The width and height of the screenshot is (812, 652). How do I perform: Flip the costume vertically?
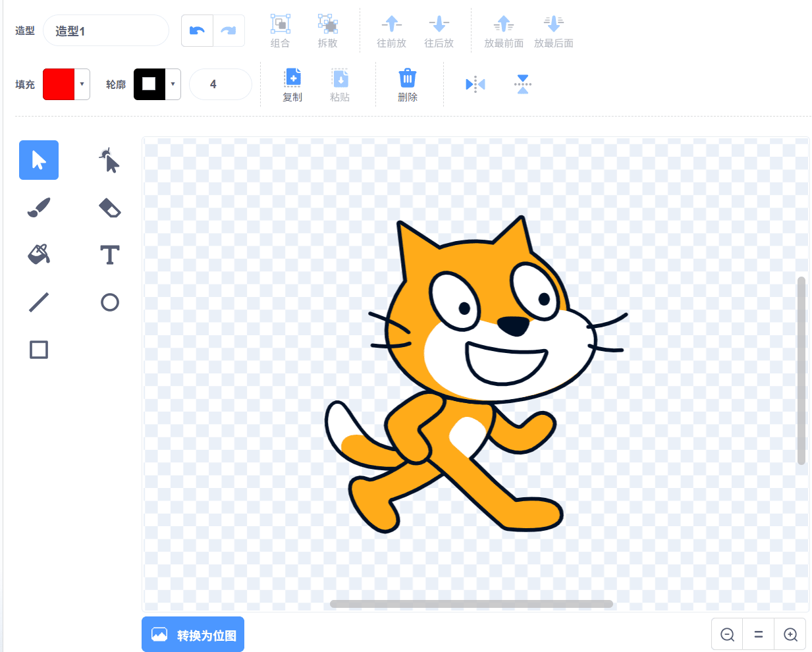click(522, 84)
